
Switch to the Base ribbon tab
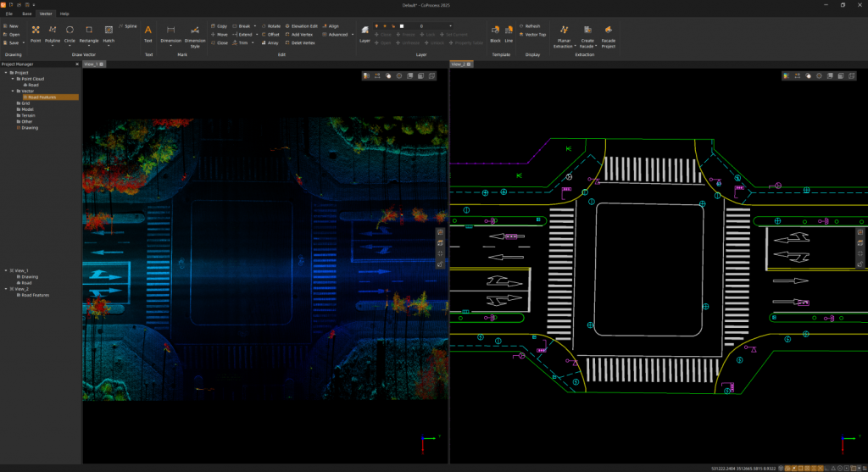[27, 14]
